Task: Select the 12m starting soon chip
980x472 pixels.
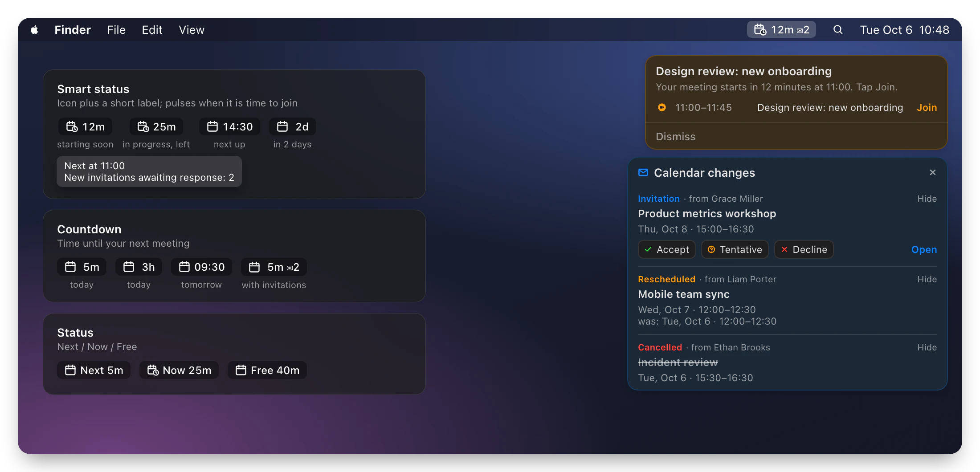Action: tap(85, 127)
